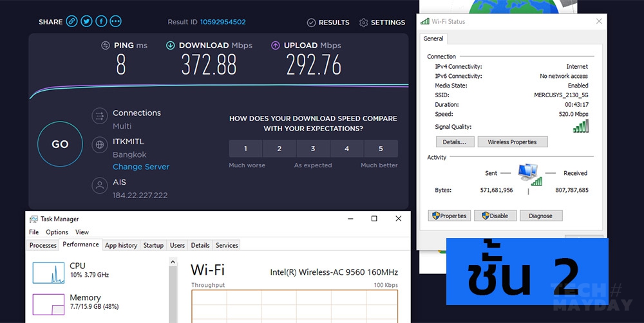Share the result on Facebook
Screen dimensions: 644x323
coord(101,22)
